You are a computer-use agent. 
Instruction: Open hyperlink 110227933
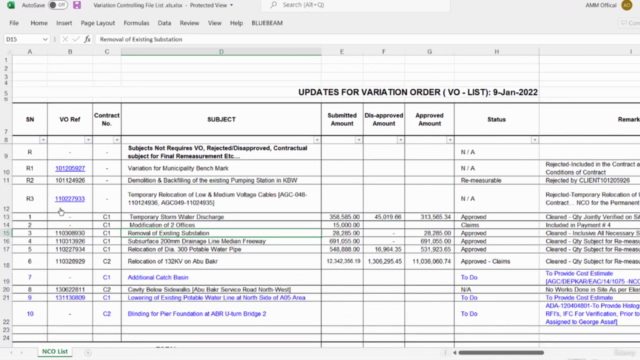pyautogui.click(x=70, y=199)
